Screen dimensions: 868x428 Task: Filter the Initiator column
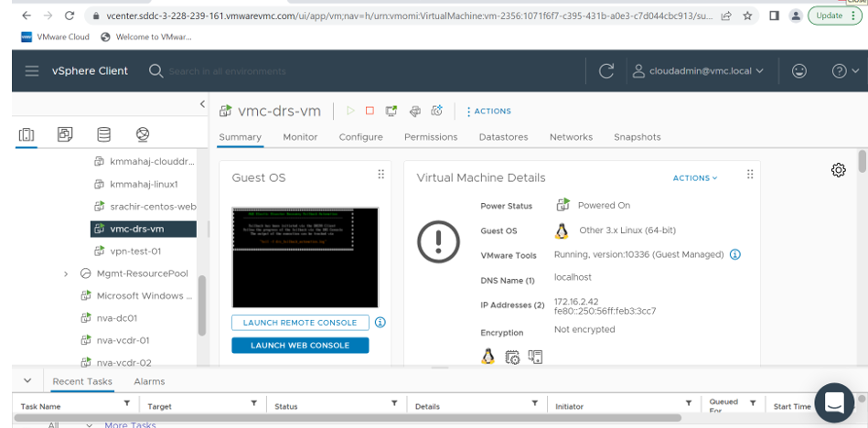[689, 403]
